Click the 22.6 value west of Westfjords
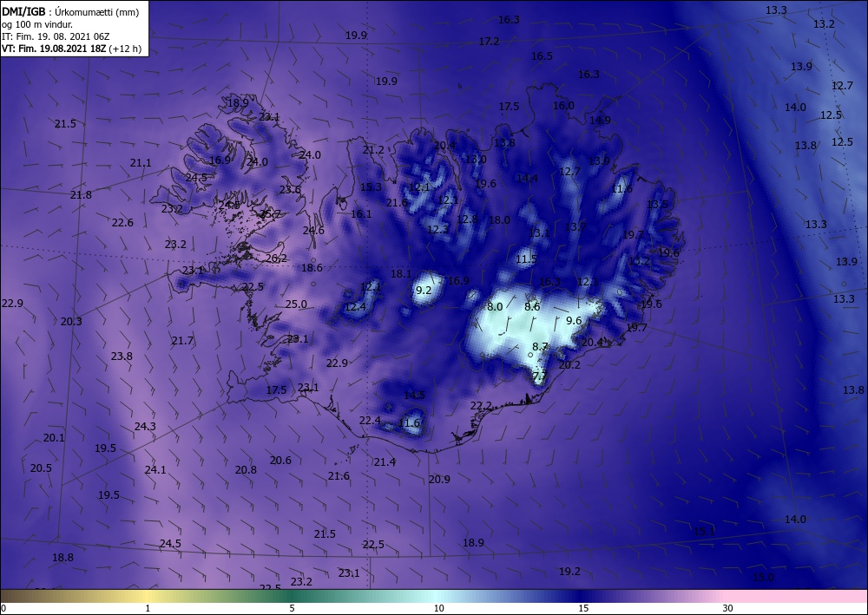Viewport: 868px width, 615px height. 122,222
